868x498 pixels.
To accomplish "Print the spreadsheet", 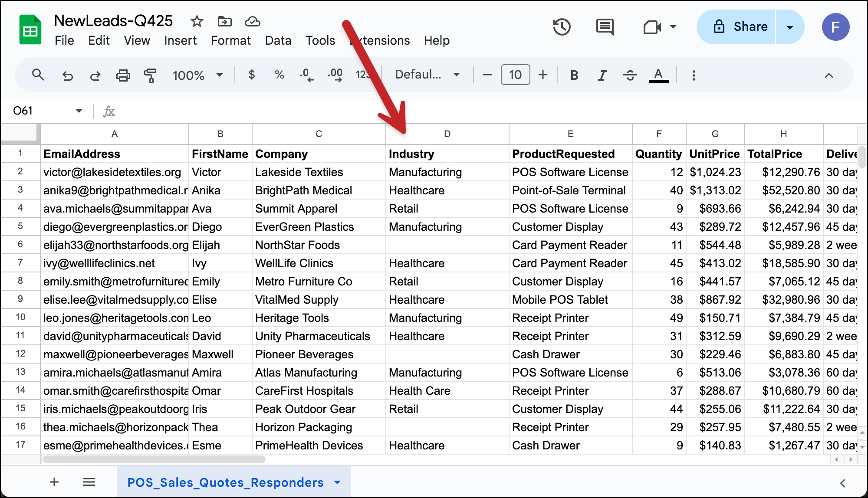I will tap(123, 75).
